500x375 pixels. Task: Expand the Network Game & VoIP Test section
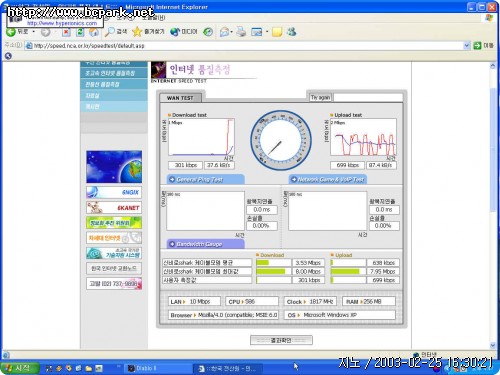click(328, 179)
